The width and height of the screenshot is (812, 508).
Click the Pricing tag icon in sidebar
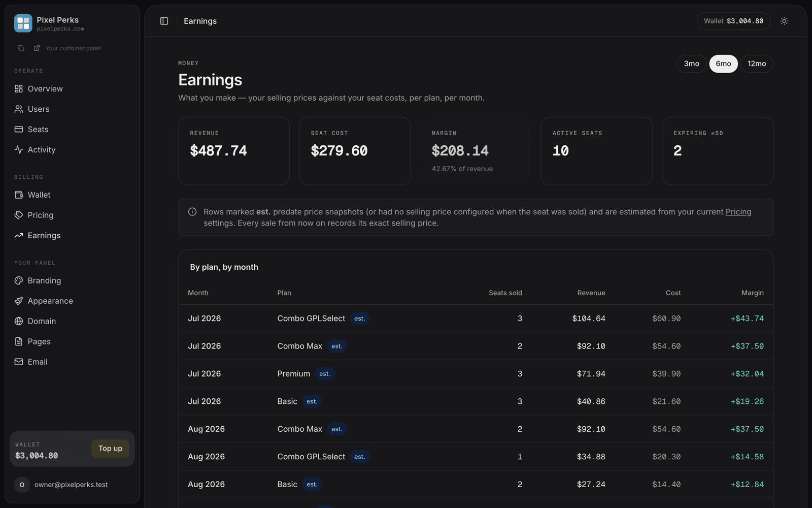[19, 215]
